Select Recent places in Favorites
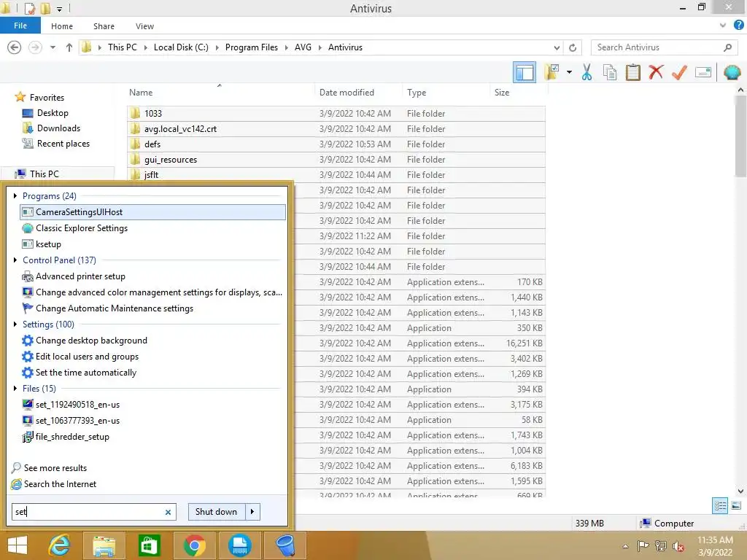Screen dimensions: 747x560 coord(63,144)
